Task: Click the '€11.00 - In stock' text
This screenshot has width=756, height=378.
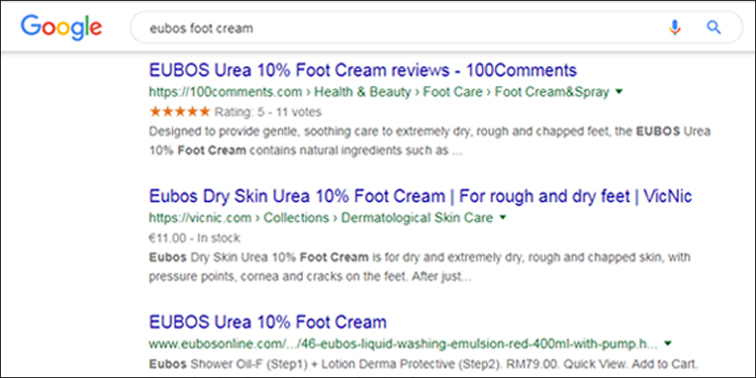Action: [195, 238]
